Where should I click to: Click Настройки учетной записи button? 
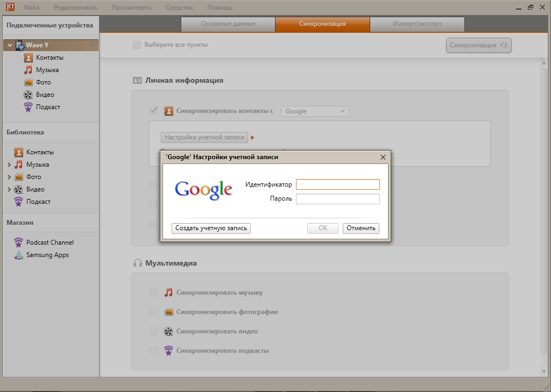pyautogui.click(x=204, y=137)
